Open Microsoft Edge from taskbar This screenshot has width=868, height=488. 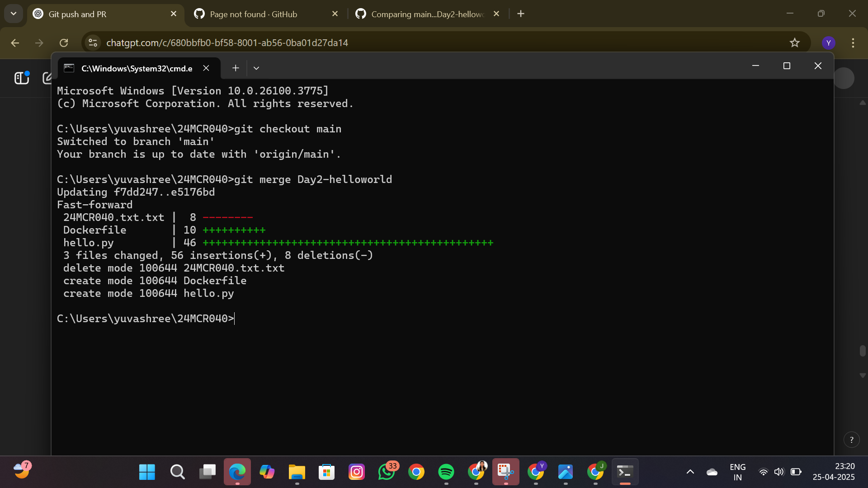pyautogui.click(x=237, y=472)
